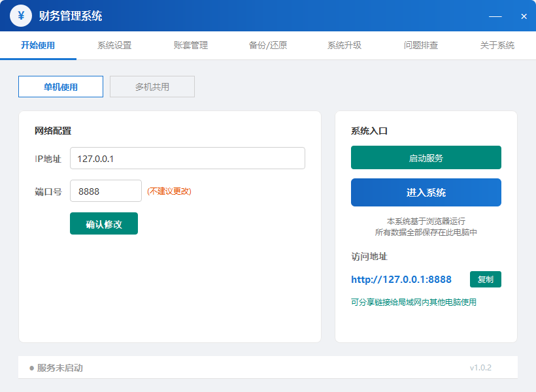
Task: Click the gray service status dot
Action: pyautogui.click(x=32, y=368)
